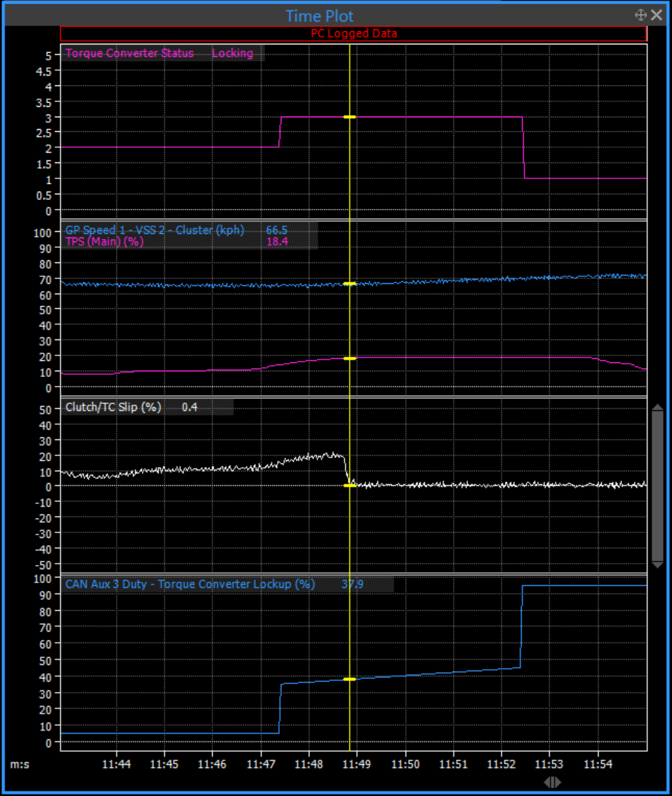Click the m:s time units label
Image resolution: width=672 pixels, height=796 pixels.
coord(19,764)
